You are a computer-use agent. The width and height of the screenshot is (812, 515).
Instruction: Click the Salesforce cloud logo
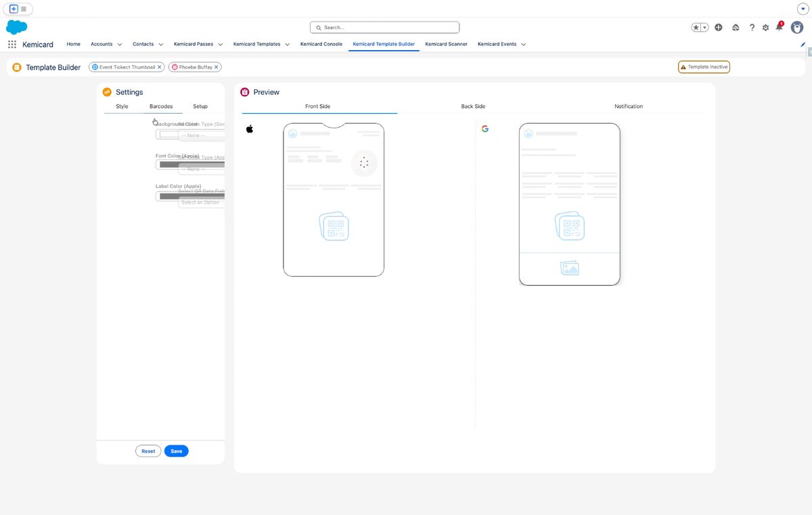point(16,27)
